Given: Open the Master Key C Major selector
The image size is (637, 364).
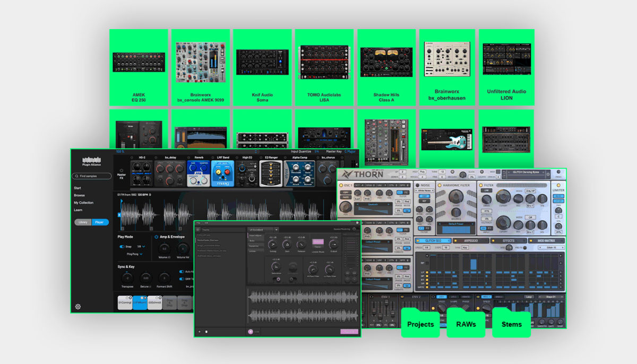Looking at the screenshot, I should (350, 151).
